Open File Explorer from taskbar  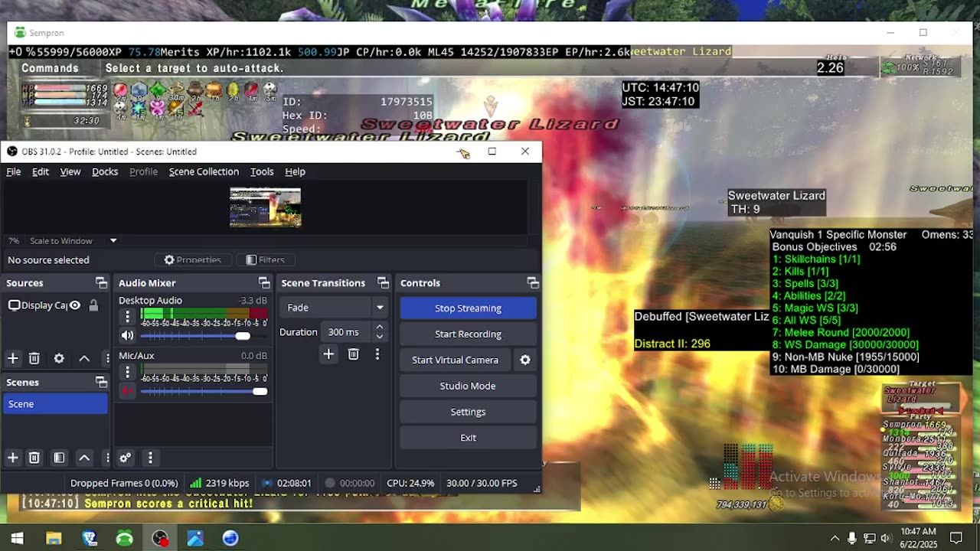(x=54, y=539)
